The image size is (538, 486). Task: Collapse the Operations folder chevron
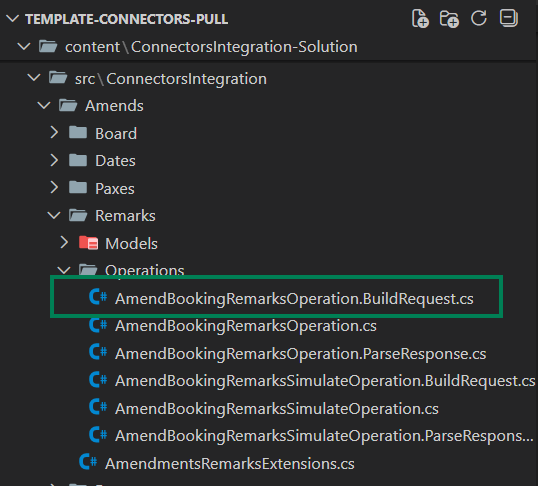click(x=64, y=270)
